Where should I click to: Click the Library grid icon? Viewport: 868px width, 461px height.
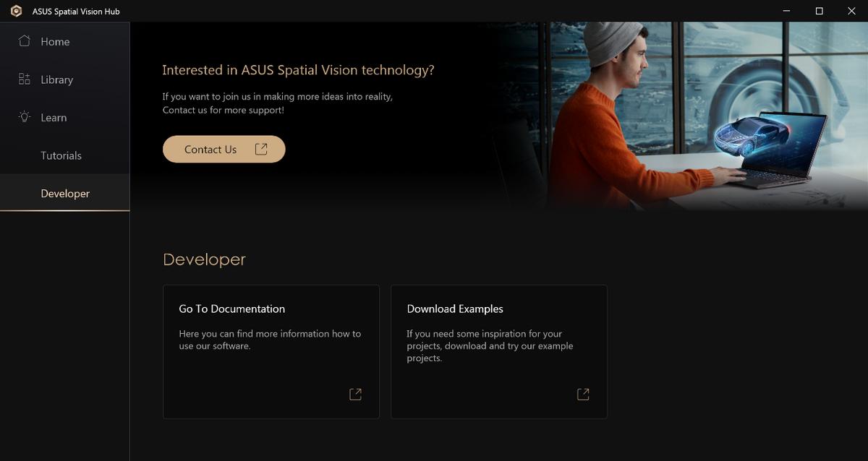pyautogui.click(x=25, y=79)
